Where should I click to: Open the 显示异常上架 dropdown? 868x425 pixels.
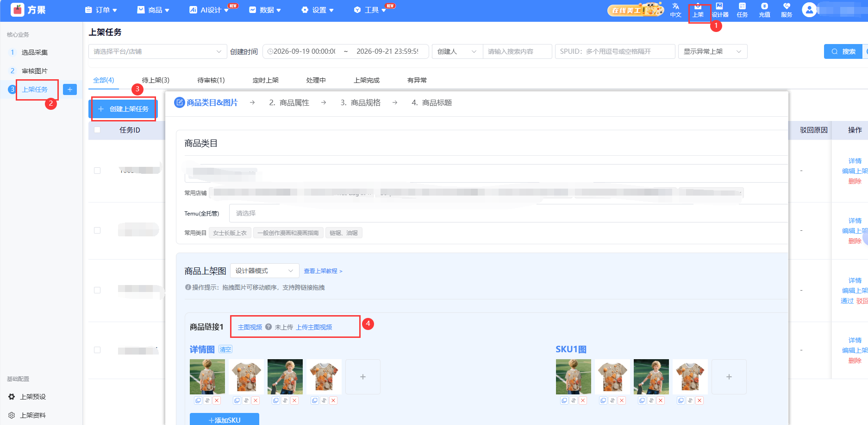pyautogui.click(x=712, y=51)
